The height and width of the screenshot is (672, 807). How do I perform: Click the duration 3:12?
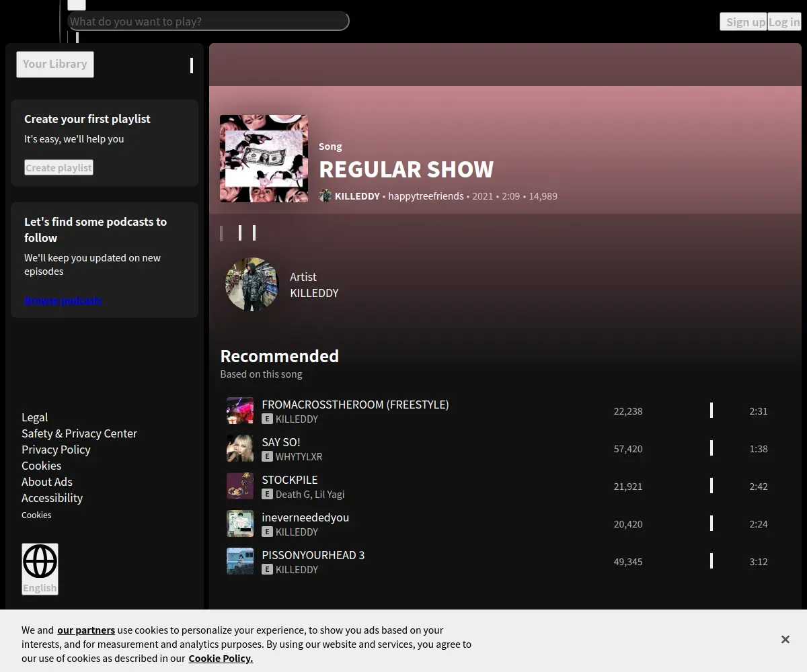coord(759,562)
